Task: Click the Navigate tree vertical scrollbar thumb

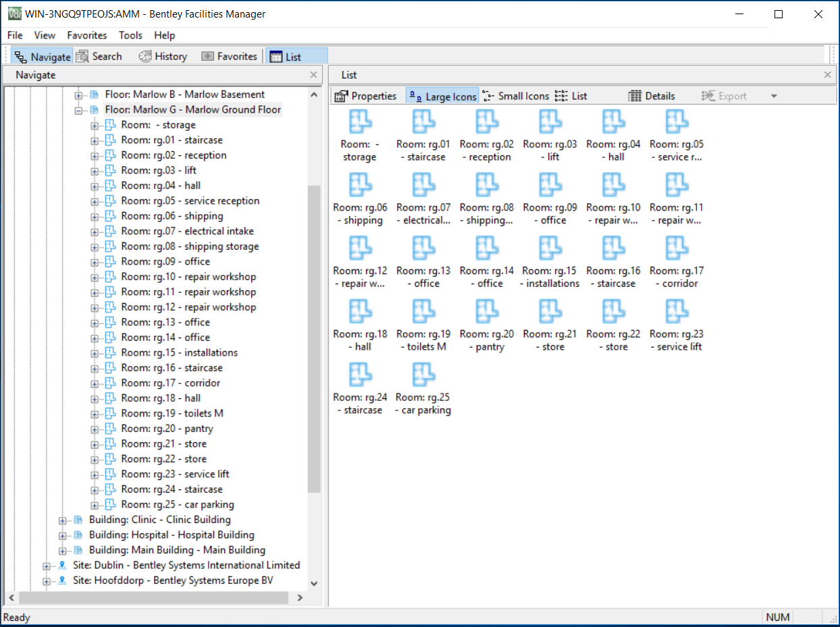Action: (314, 337)
